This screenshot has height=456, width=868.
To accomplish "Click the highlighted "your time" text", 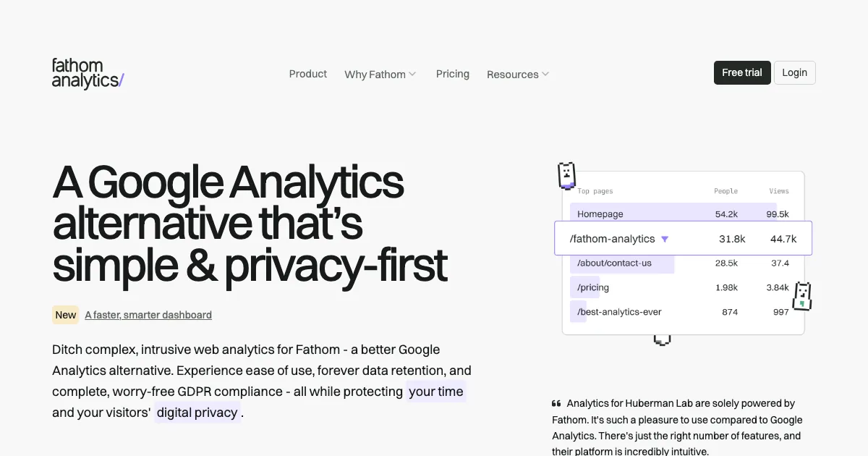I will click(436, 392).
